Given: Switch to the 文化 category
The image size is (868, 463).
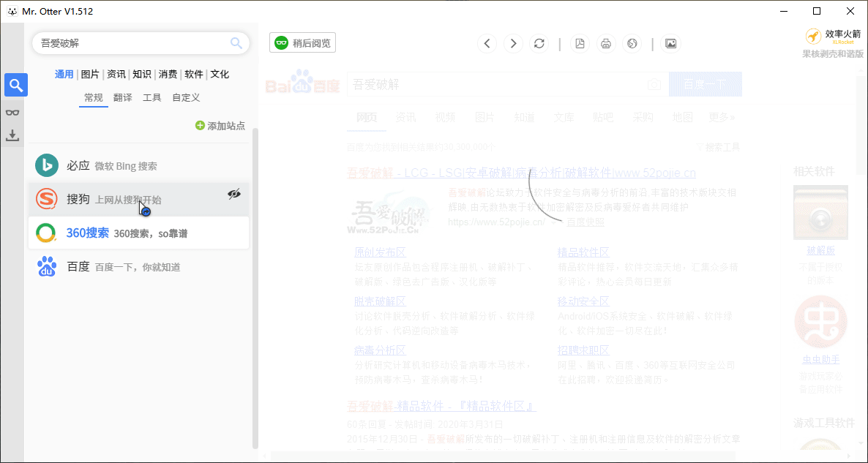Looking at the screenshot, I should click(220, 74).
